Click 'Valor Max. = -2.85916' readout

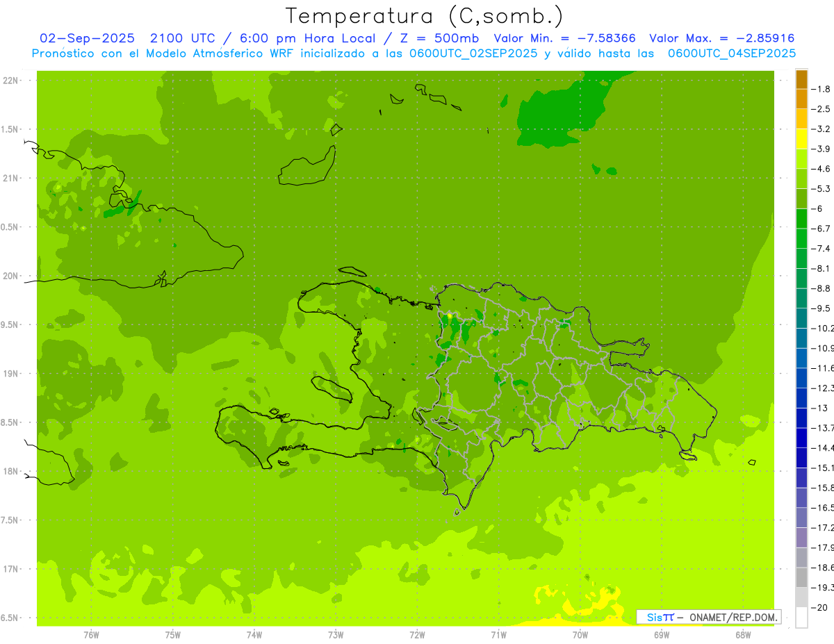click(x=721, y=38)
